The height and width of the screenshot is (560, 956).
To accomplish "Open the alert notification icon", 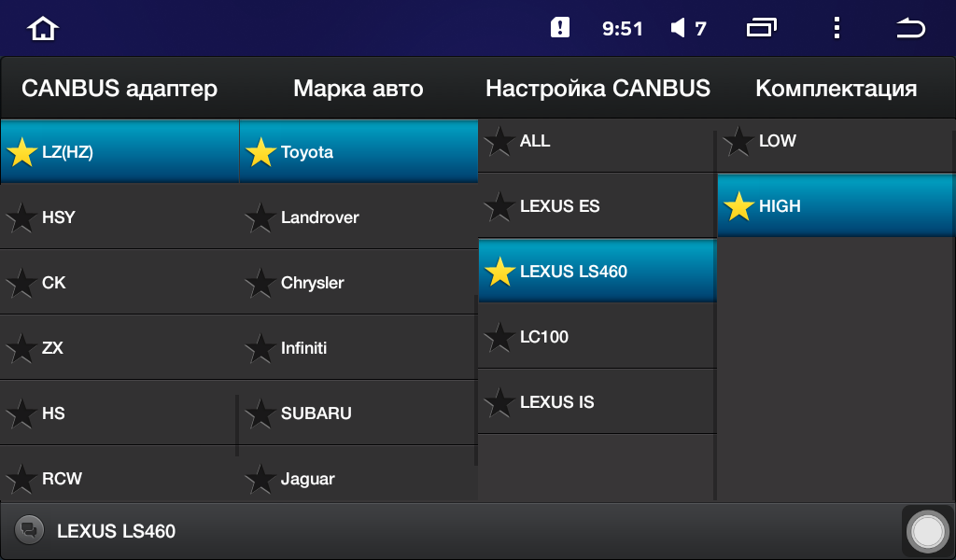I will click(x=560, y=28).
